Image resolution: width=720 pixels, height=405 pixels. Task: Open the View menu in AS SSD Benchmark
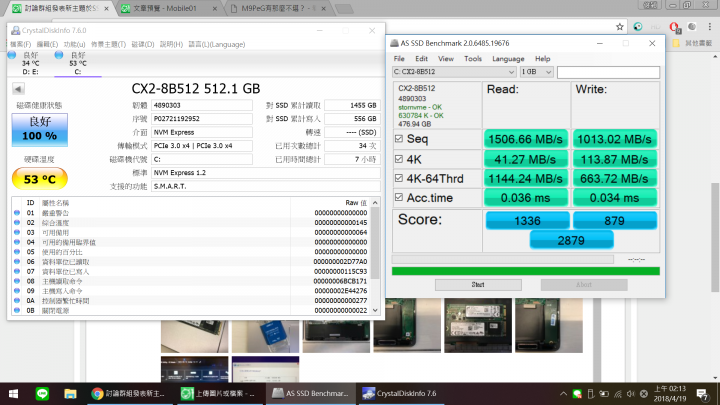445,59
